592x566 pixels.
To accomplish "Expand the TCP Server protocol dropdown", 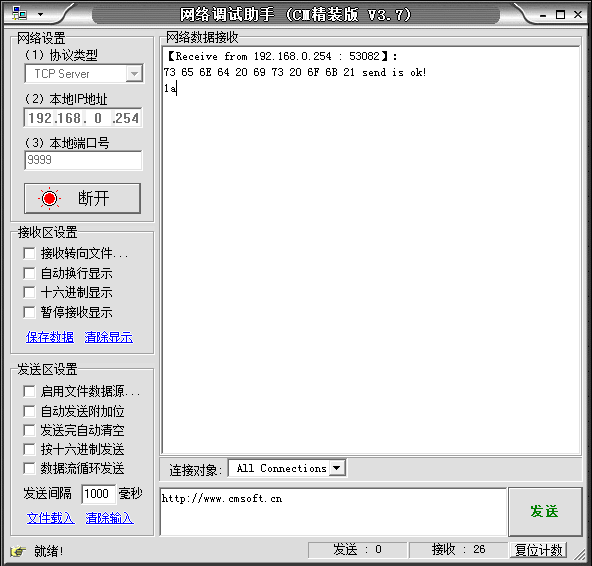I will [x=134, y=74].
